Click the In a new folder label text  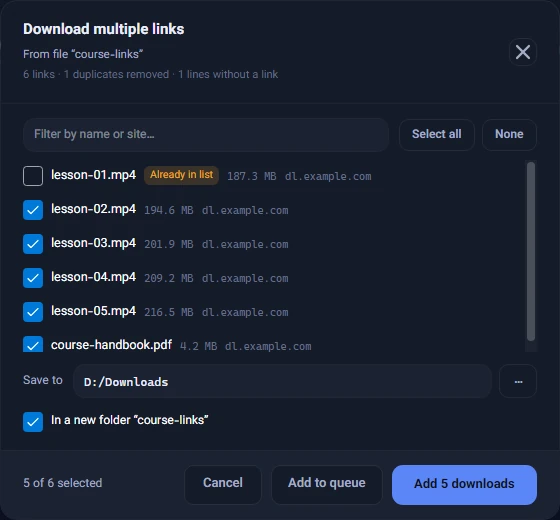[130, 420]
